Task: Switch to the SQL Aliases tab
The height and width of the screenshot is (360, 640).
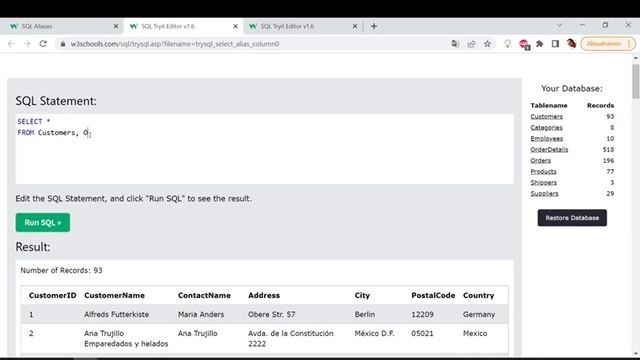Action: tap(61, 26)
